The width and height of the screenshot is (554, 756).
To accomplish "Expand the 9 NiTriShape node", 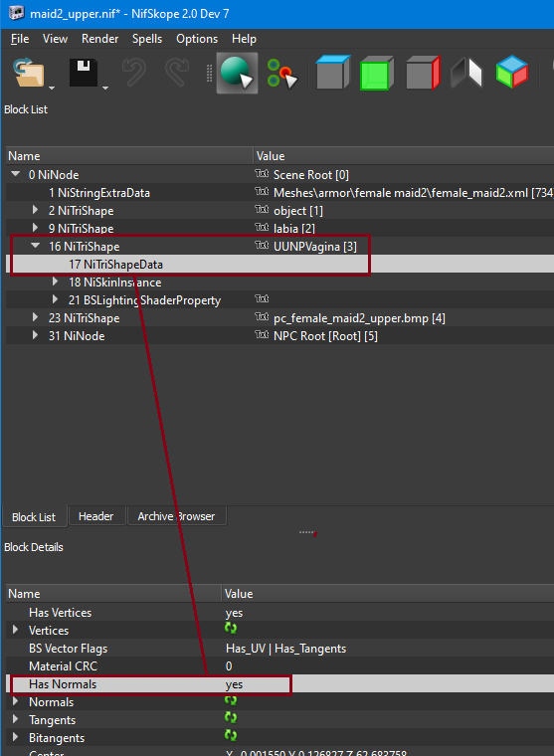I will [x=35, y=228].
